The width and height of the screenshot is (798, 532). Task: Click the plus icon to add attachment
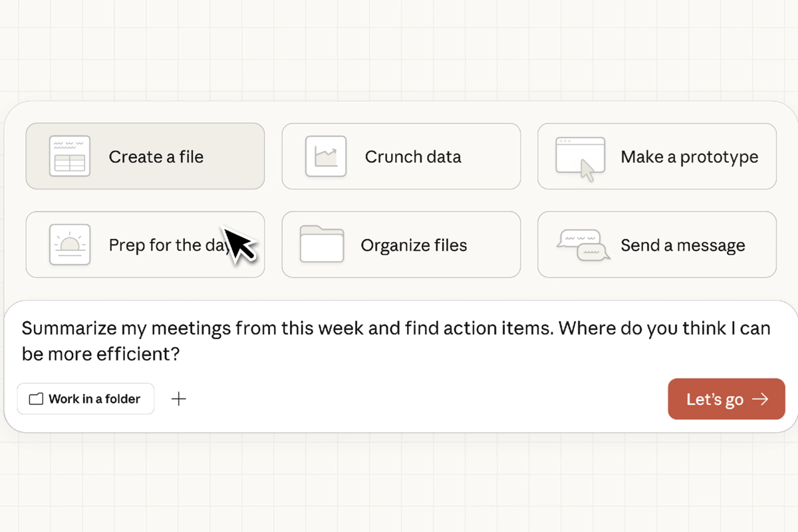coord(179,399)
